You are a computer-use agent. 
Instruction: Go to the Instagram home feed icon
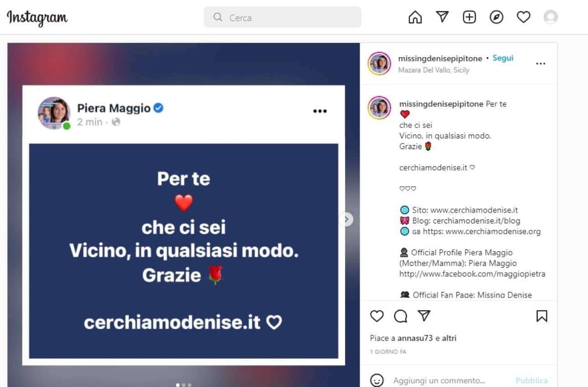(415, 17)
